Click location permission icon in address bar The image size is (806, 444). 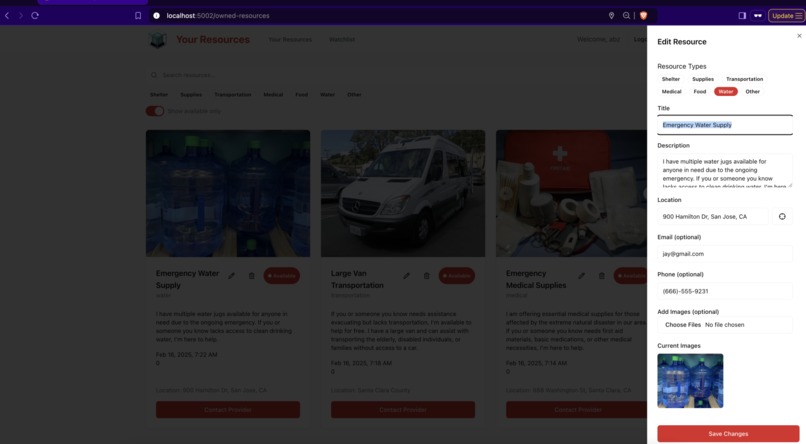click(x=611, y=15)
